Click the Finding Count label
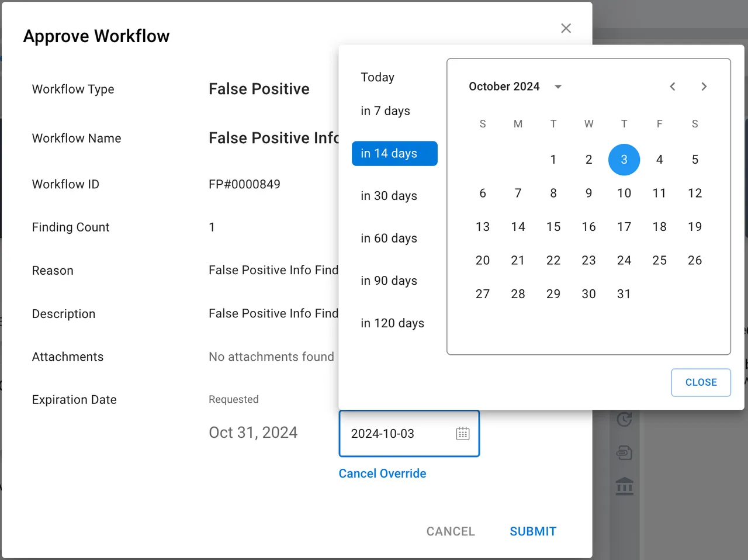This screenshot has height=560, width=748. [71, 227]
